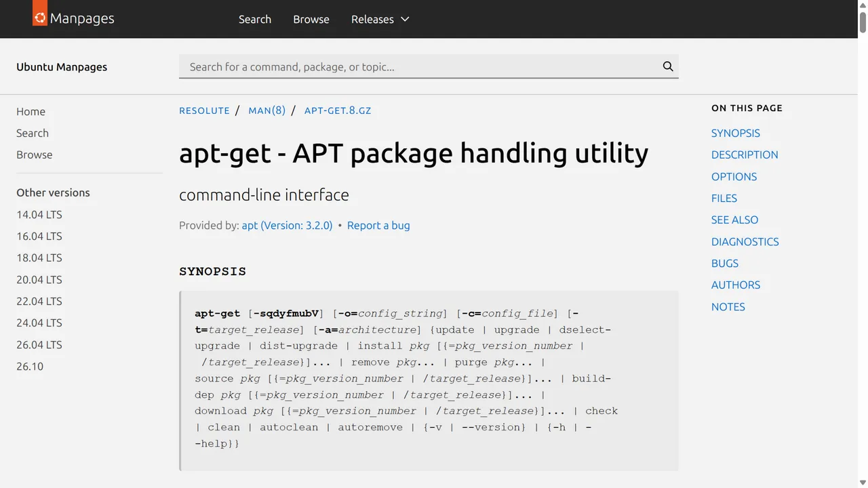
Task: Click the 'Other versions' sidebar heading
Action: tap(53, 192)
